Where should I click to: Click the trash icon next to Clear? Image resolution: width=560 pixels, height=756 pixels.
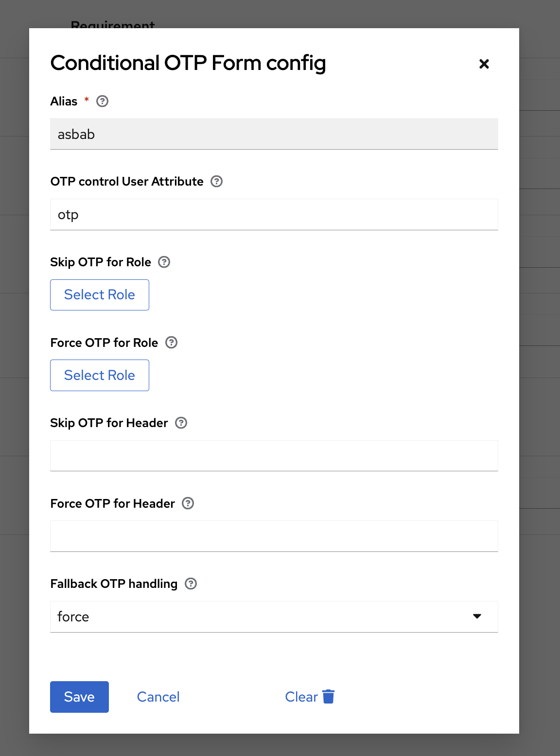[329, 696]
